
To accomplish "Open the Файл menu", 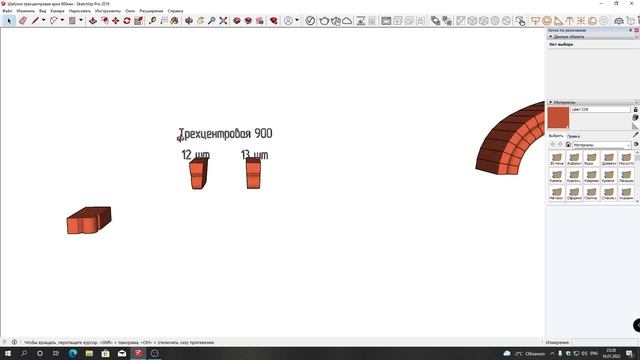I will tap(7, 11).
